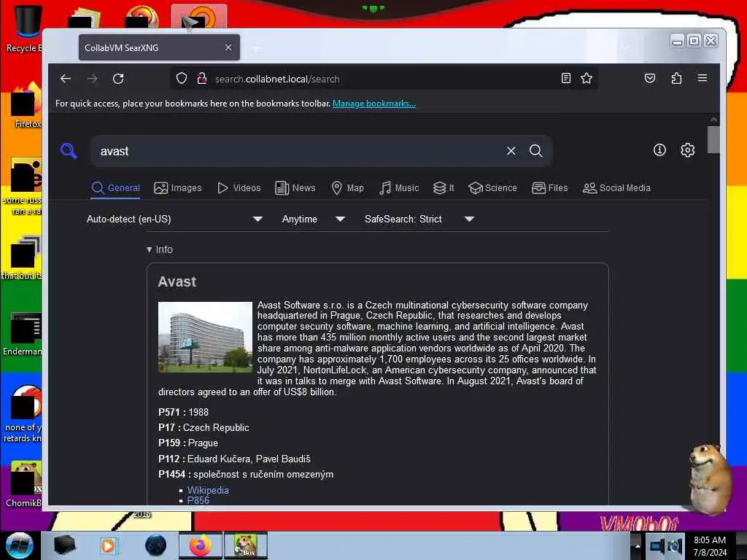Open a new browser tab
The width and height of the screenshot is (747, 560).
(x=256, y=48)
